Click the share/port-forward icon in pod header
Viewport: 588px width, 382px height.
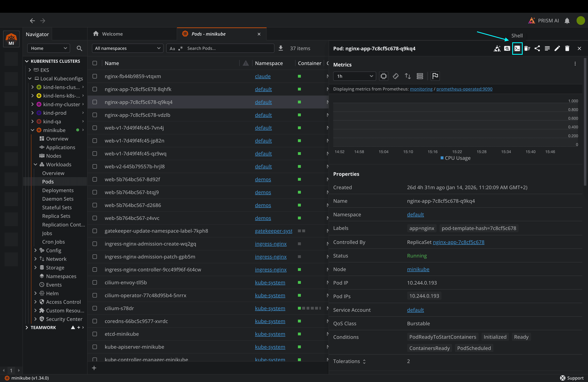(x=537, y=48)
